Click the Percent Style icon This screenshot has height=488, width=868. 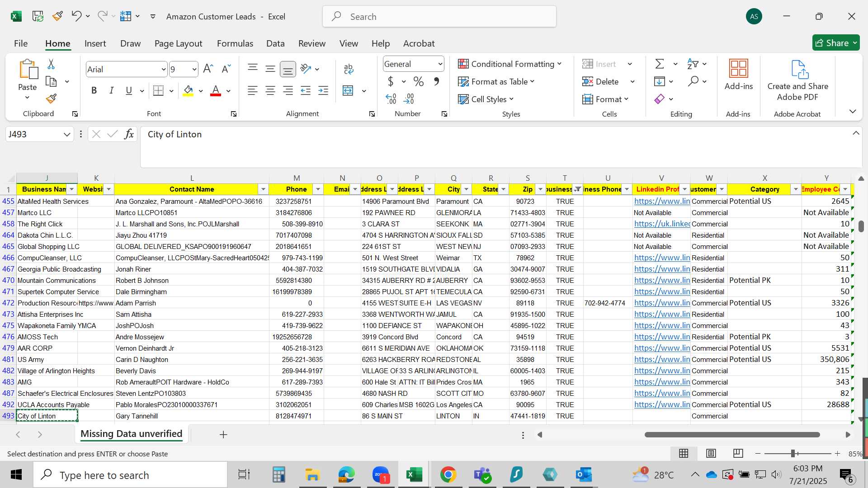(x=419, y=81)
